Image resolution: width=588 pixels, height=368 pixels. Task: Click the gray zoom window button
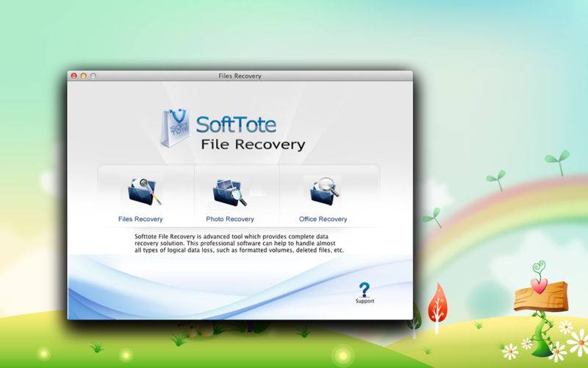tap(93, 76)
